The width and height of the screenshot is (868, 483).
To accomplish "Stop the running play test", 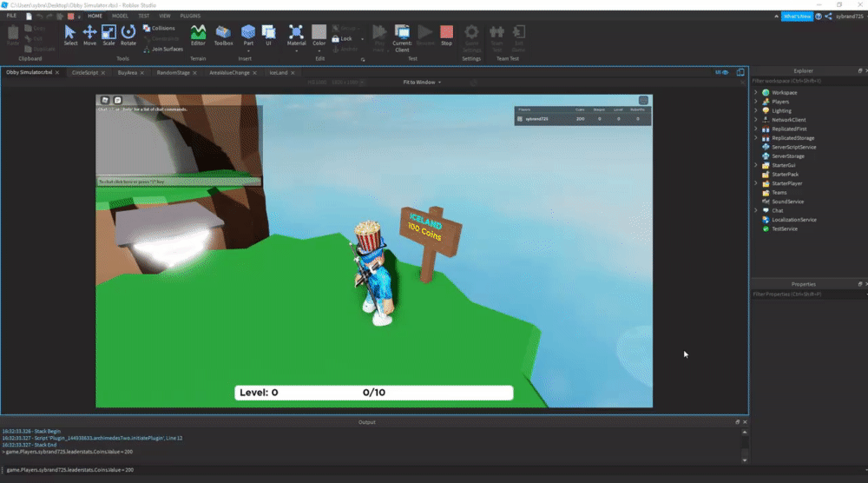I will click(x=447, y=36).
